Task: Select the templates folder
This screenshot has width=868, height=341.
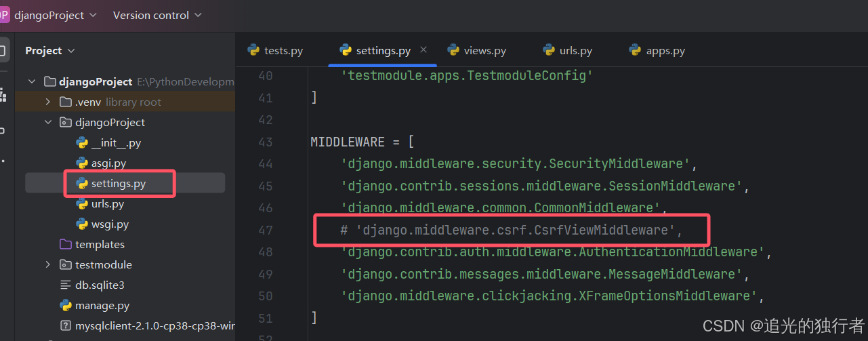Action: (100, 245)
